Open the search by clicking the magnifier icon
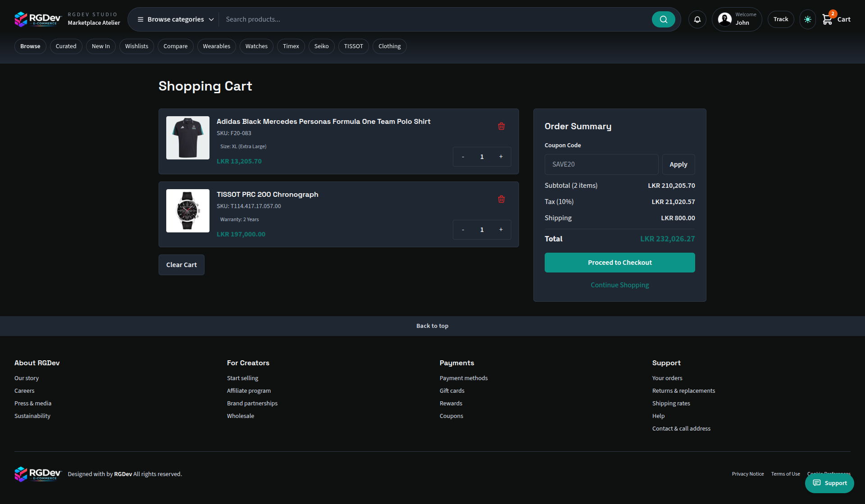 pos(663,19)
